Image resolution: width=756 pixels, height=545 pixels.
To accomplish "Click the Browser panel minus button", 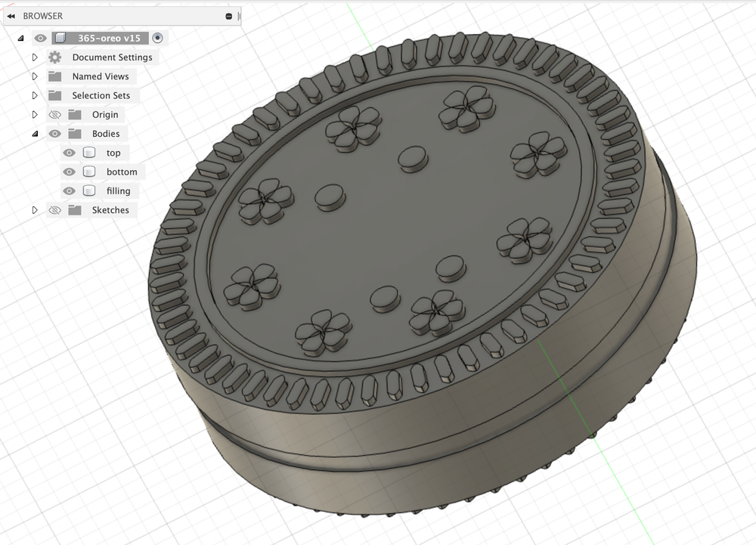I will coord(228,17).
